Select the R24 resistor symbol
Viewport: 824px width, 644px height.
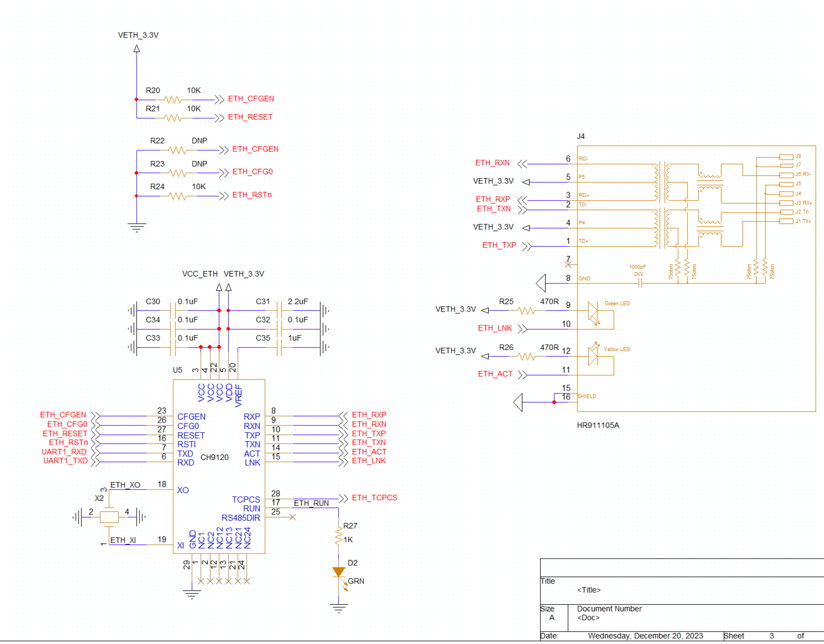pos(178,196)
